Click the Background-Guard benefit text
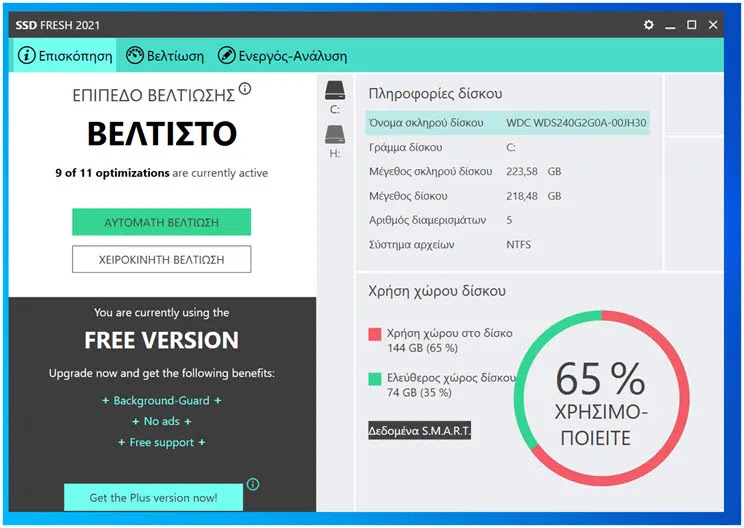The image size is (744, 528). click(161, 400)
